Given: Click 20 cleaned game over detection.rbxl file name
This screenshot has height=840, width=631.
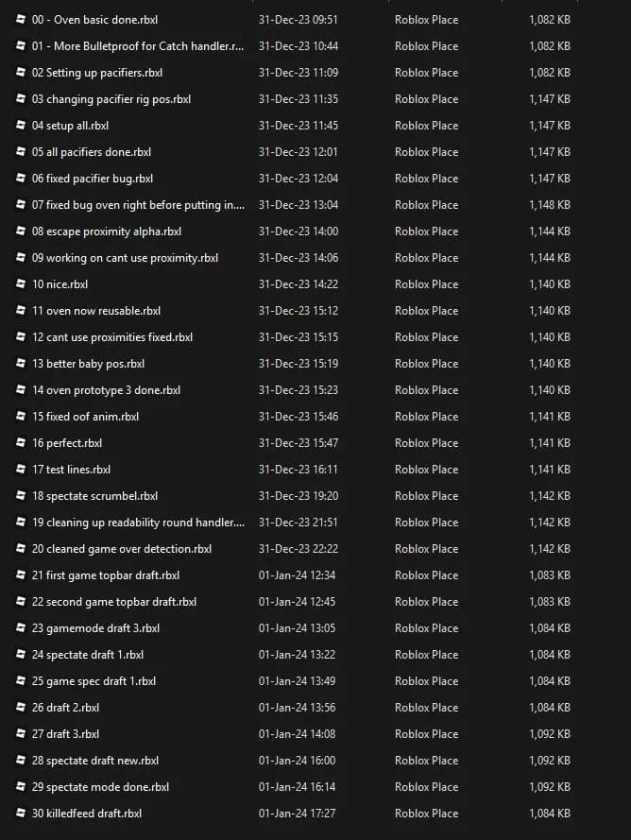Looking at the screenshot, I should [121, 549].
